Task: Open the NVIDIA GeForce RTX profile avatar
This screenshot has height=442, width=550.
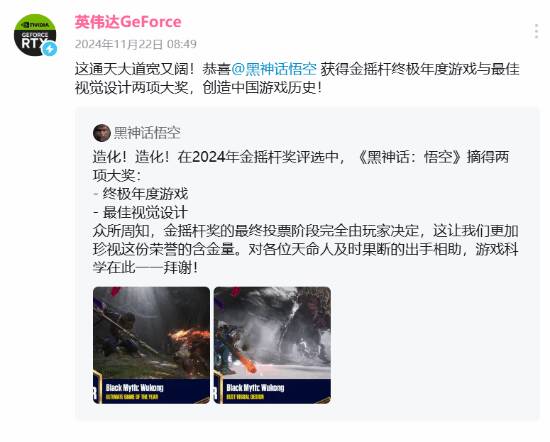Action: (x=35, y=35)
